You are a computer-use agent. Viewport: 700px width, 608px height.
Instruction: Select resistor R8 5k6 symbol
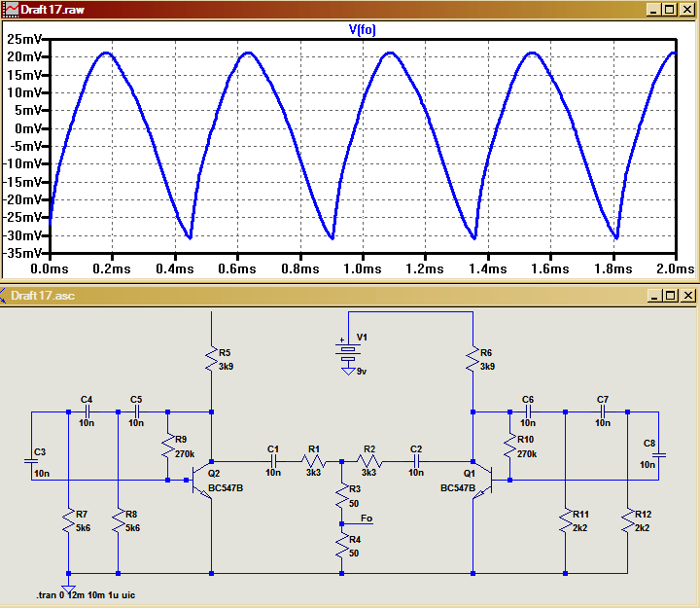click(x=118, y=521)
